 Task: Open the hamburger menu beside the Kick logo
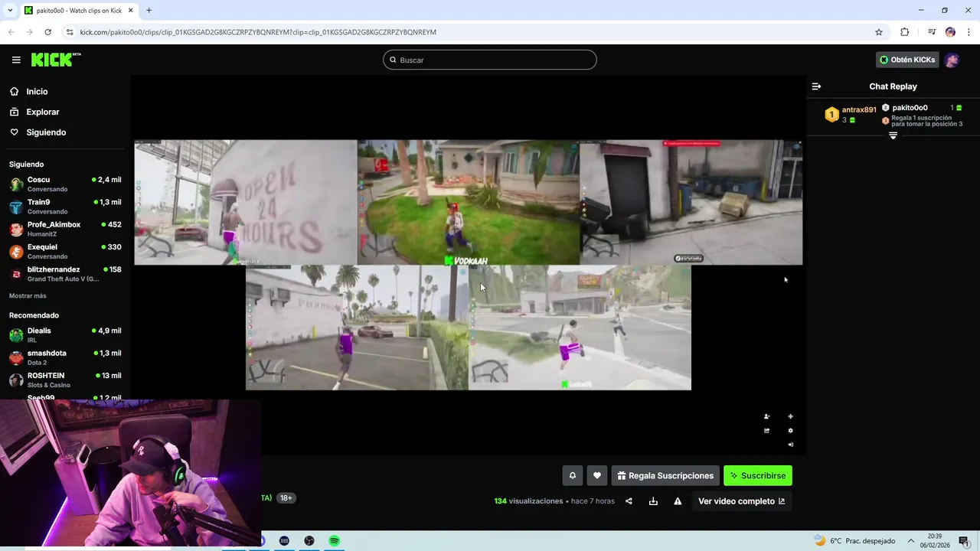tap(16, 60)
